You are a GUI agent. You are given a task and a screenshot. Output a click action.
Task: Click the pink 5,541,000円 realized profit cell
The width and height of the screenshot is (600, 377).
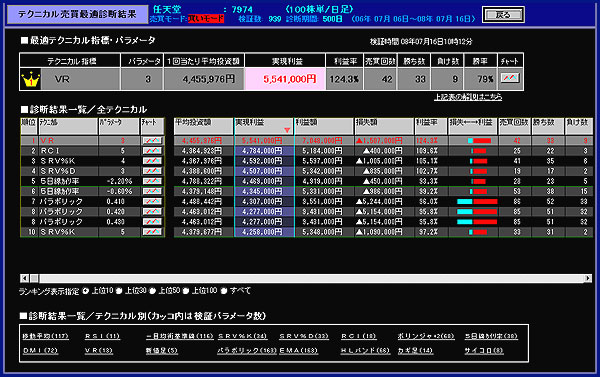tap(285, 79)
